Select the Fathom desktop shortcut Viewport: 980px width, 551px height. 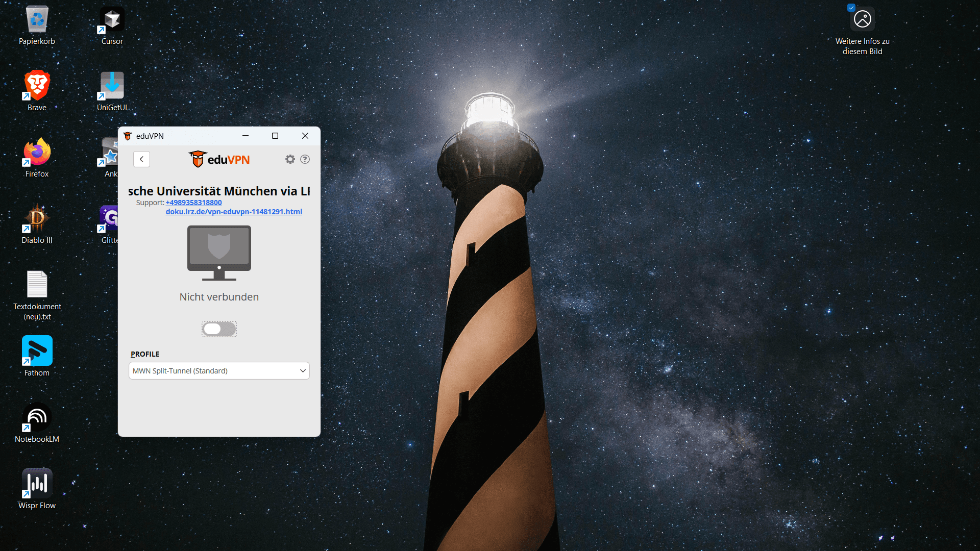[x=37, y=356]
